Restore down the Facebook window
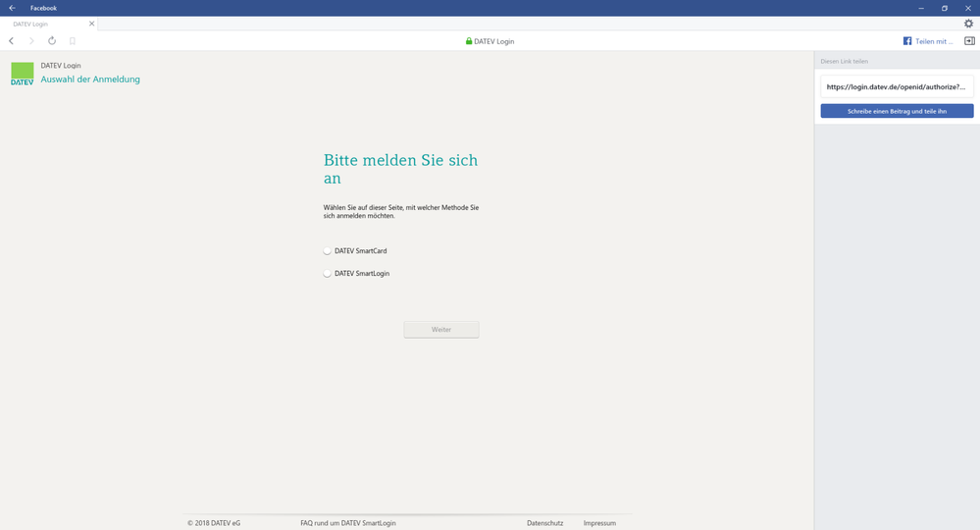The height and width of the screenshot is (530, 980). point(945,8)
